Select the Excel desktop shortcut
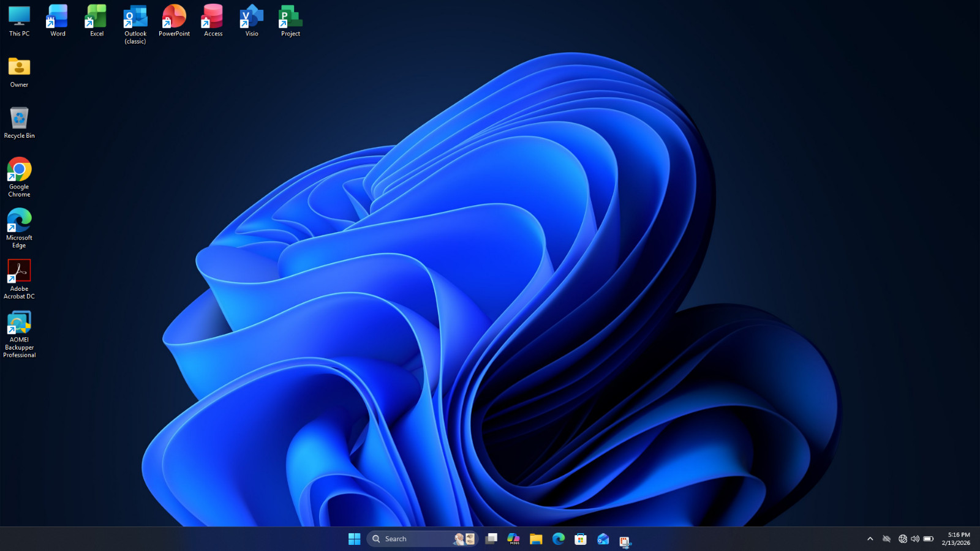The width and height of the screenshot is (980, 551). pyautogui.click(x=97, y=21)
